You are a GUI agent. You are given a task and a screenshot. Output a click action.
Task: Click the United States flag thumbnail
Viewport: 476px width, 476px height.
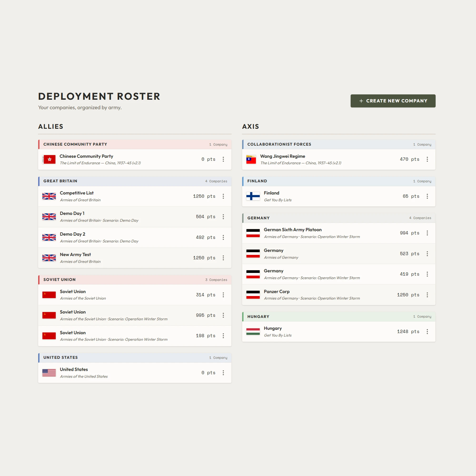(x=49, y=373)
